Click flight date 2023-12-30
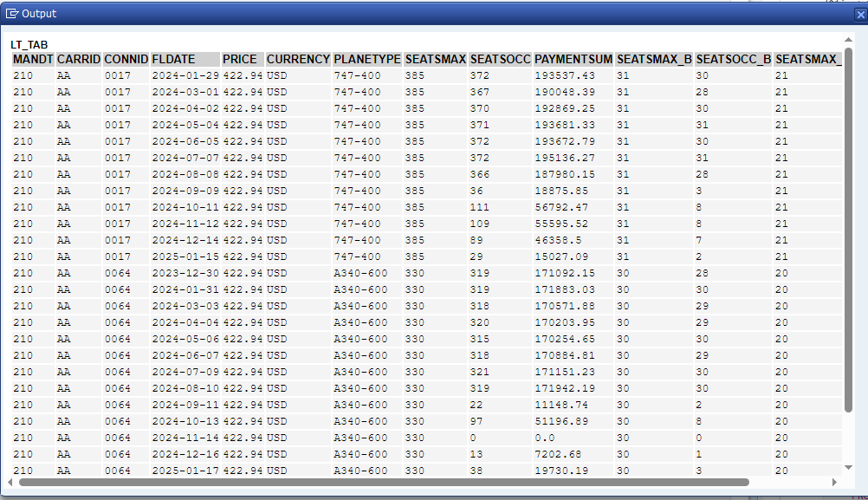This screenshot has height=500, width=868. tap(185, 274)
